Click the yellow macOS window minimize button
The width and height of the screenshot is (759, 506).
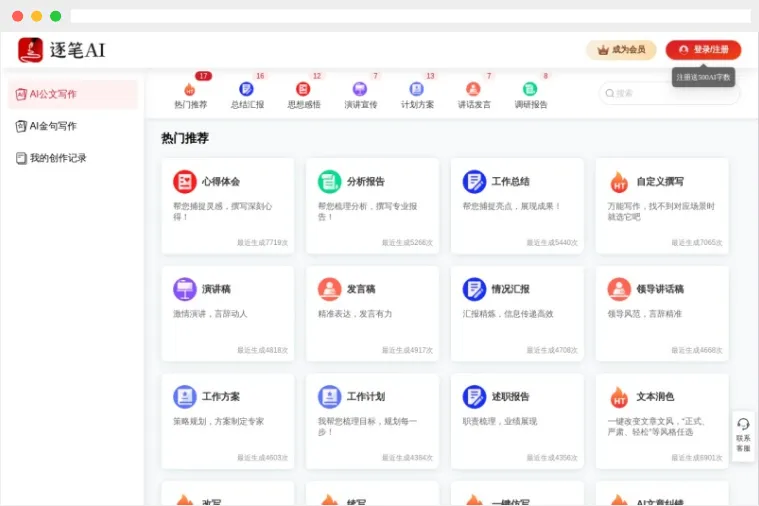click(36, 16)
